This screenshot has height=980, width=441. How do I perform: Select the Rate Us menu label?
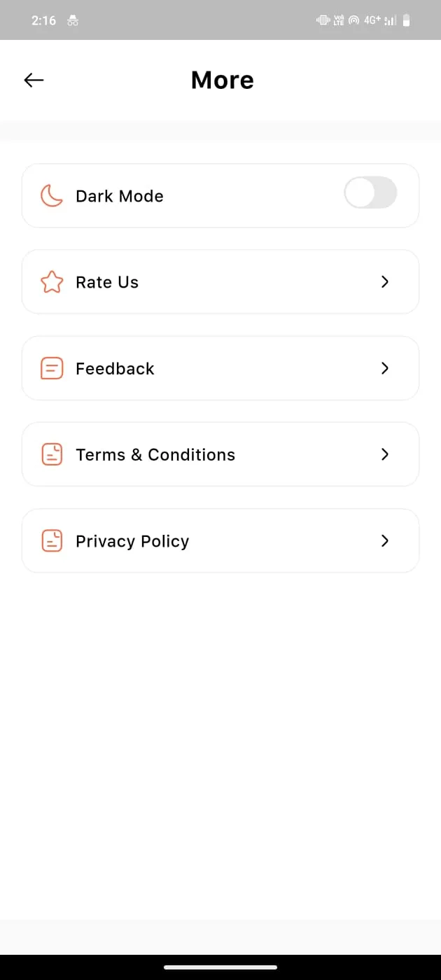(107, 282)
